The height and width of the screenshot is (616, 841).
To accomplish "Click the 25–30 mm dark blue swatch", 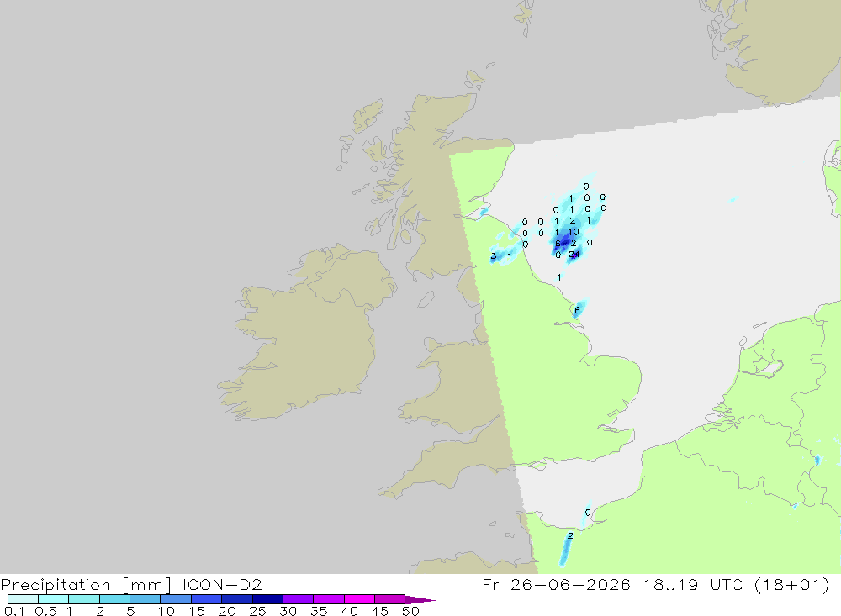I will click(x=267, y=599).
